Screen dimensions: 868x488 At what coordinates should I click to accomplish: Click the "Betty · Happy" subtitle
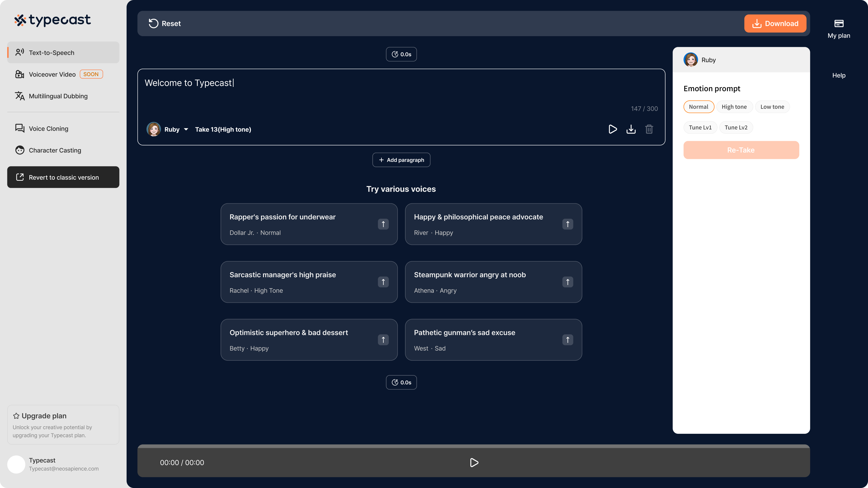click(249, 348)
